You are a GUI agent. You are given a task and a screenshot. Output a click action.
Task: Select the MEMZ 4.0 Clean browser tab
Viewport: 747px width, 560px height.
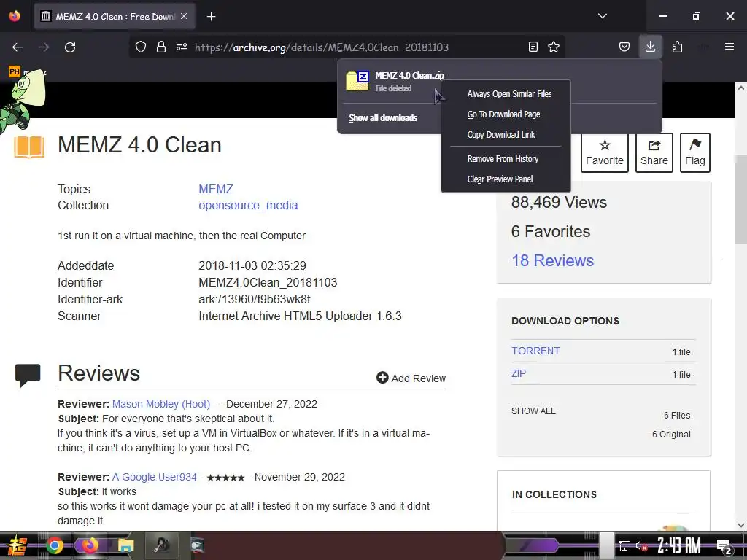115,17
